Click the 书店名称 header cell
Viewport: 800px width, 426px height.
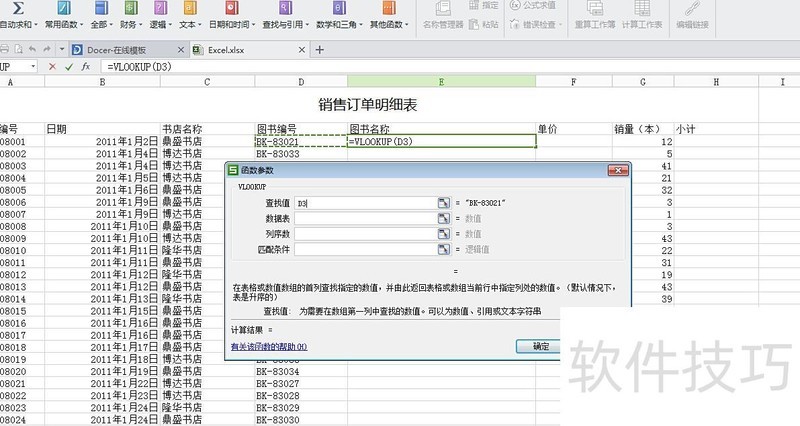(x=207, y=129)
